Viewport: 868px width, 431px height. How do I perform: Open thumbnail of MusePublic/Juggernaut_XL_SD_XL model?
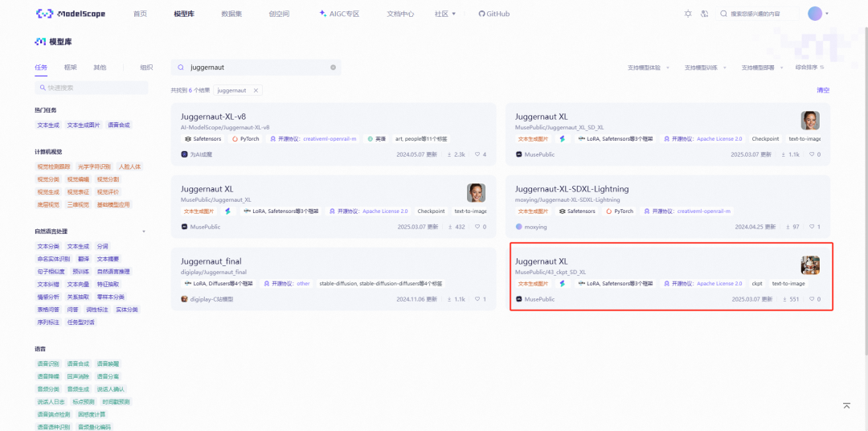[x=810, y=121]
